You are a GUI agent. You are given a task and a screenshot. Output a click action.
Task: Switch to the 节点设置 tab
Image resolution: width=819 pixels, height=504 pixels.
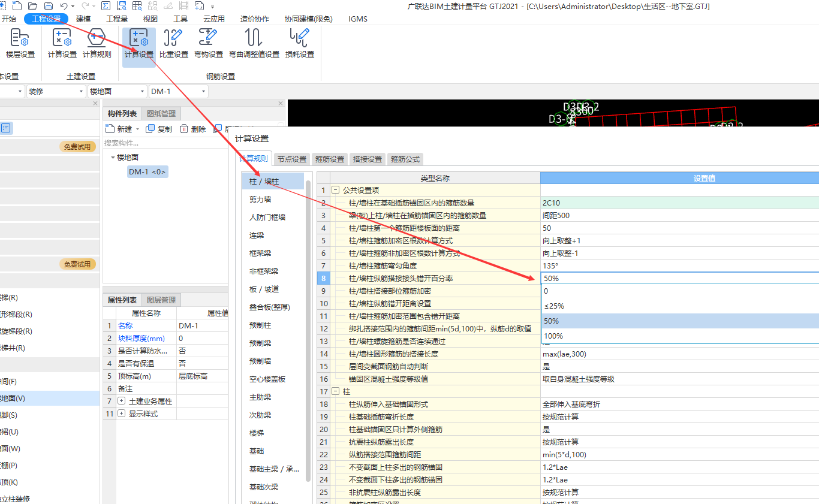(292, 159)
